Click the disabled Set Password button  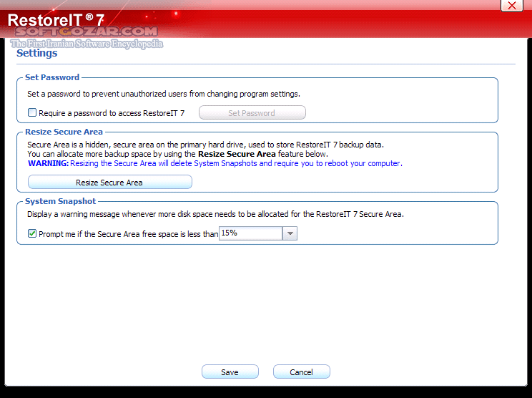pos(252,113)
